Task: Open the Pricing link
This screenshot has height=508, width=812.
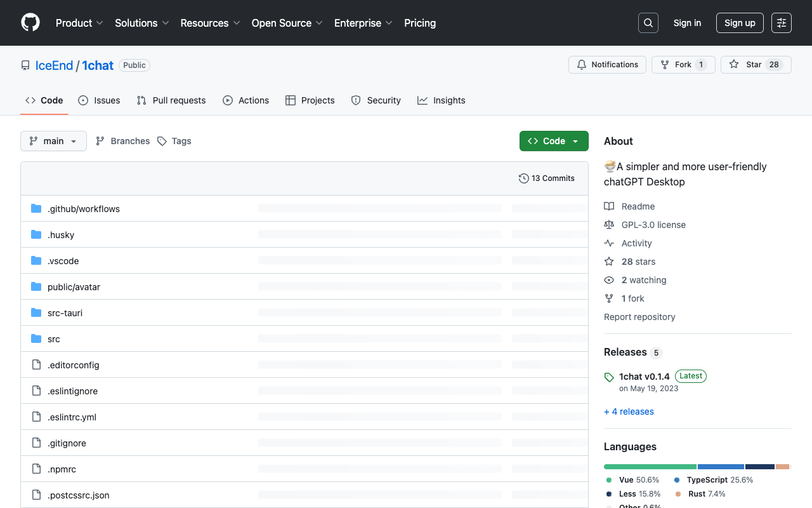Action: click(x=420, y=23)
